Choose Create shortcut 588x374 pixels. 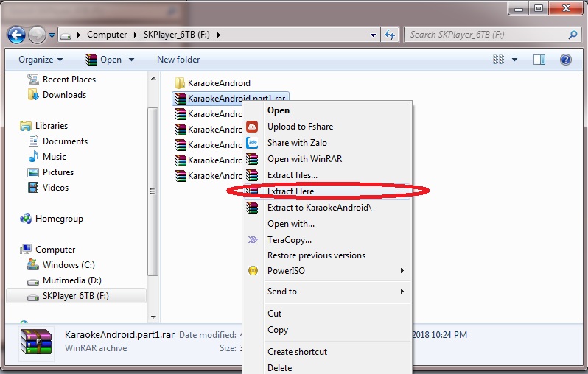click(x=327, y=351)
